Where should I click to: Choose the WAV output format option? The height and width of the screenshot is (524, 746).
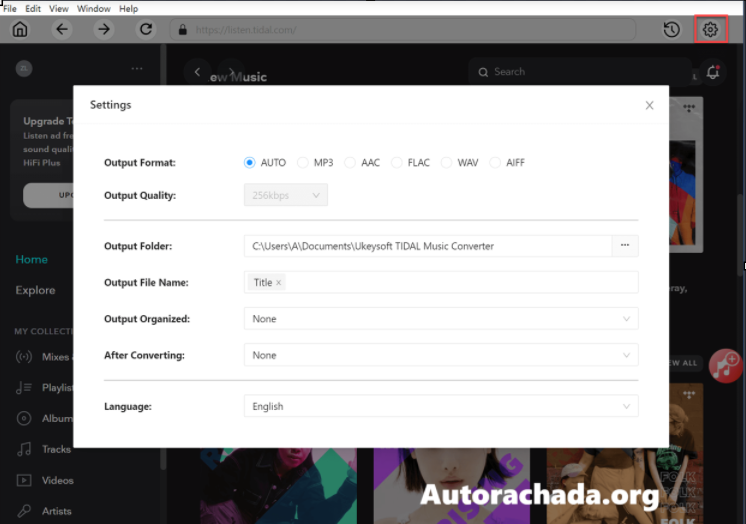447,162
